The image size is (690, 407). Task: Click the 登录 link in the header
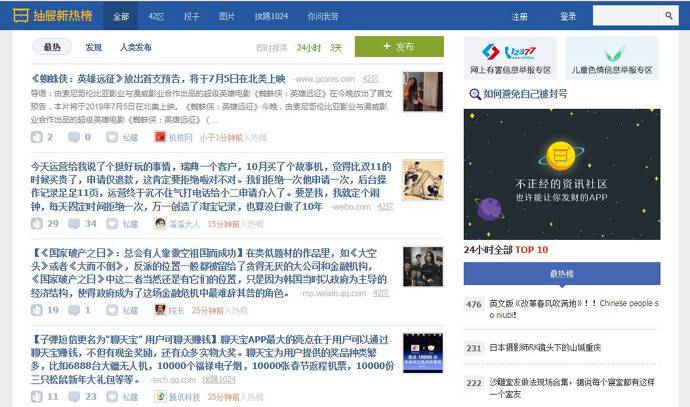[x=568, y=17]
